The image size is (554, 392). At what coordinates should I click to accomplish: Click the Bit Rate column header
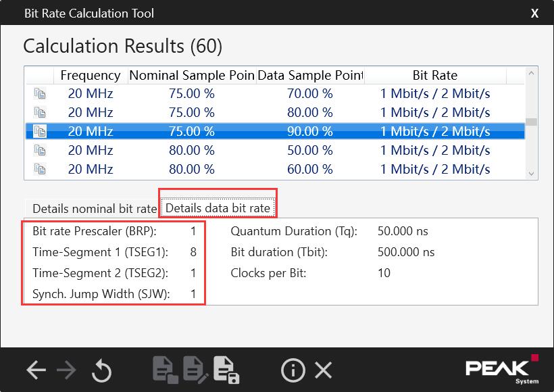[434, 75]
